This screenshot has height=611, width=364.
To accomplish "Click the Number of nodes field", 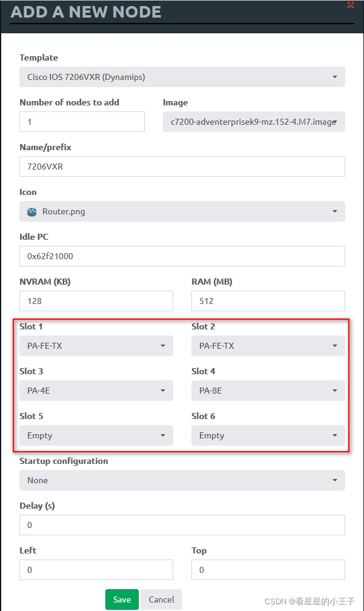I will click(x=82, y=122).
